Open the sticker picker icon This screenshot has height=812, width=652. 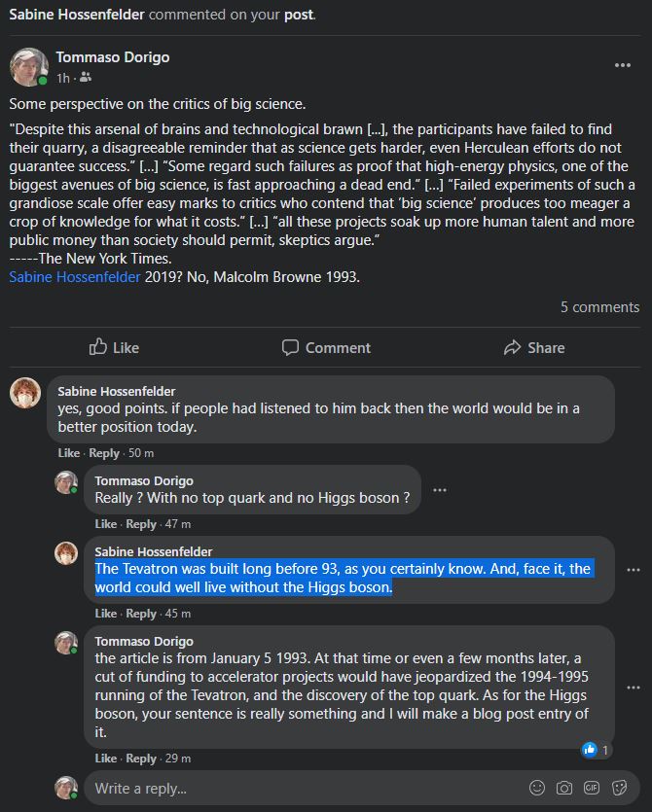coord(619,788)
